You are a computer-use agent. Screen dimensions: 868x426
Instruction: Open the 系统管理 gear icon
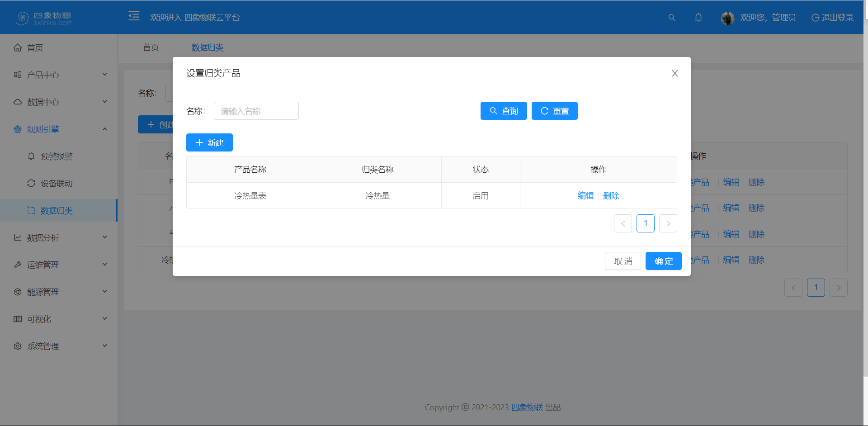coord(17,346)
